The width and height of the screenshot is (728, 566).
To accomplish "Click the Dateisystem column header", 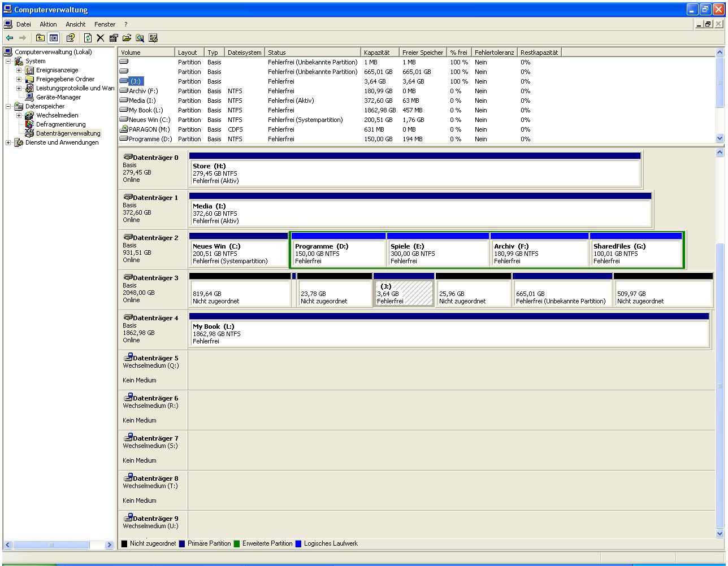I will pos(244,53).
